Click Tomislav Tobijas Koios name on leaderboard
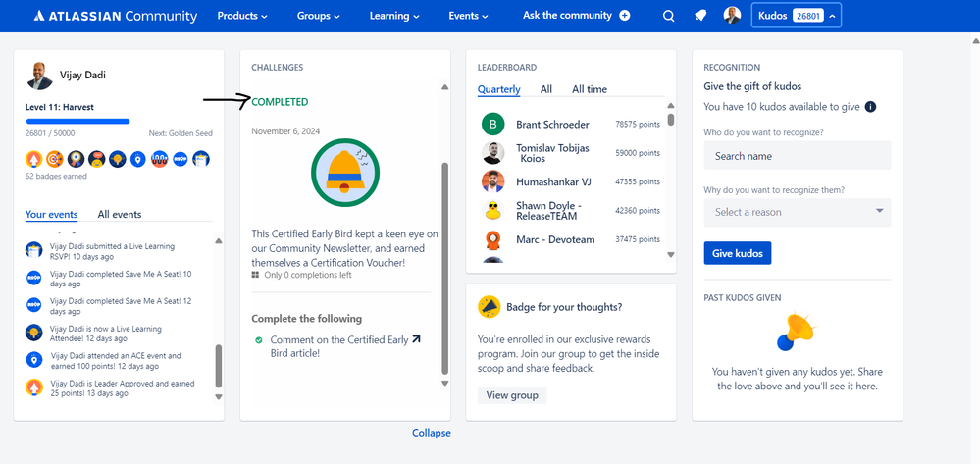 coord(552,153)
